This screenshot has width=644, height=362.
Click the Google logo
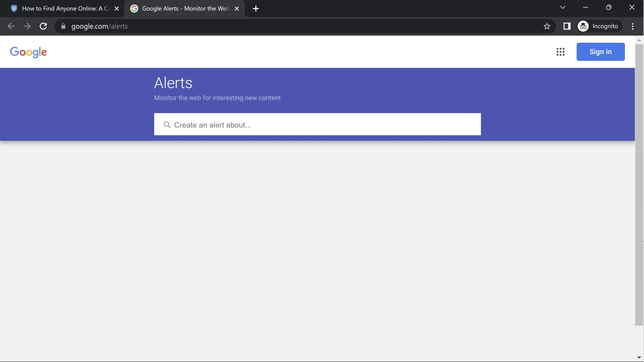tap(28, 52)
